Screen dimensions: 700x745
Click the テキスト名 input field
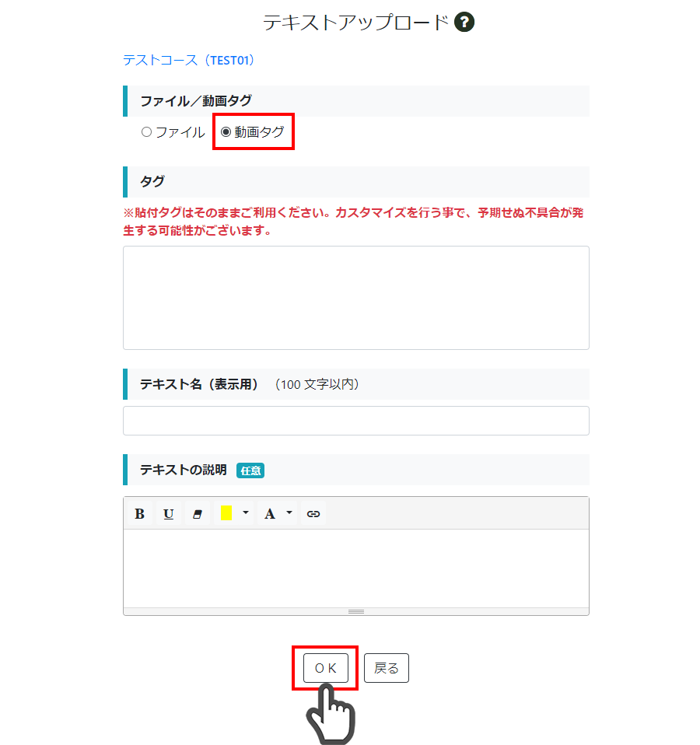point(356,421)
